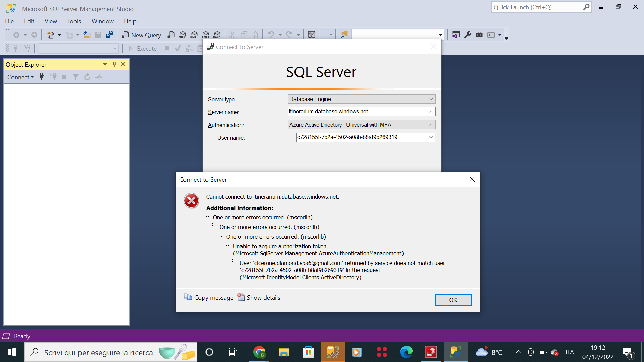Open new DMX query icon
The width and height of the screenshot is (644, 362).
tap(194, 35)
